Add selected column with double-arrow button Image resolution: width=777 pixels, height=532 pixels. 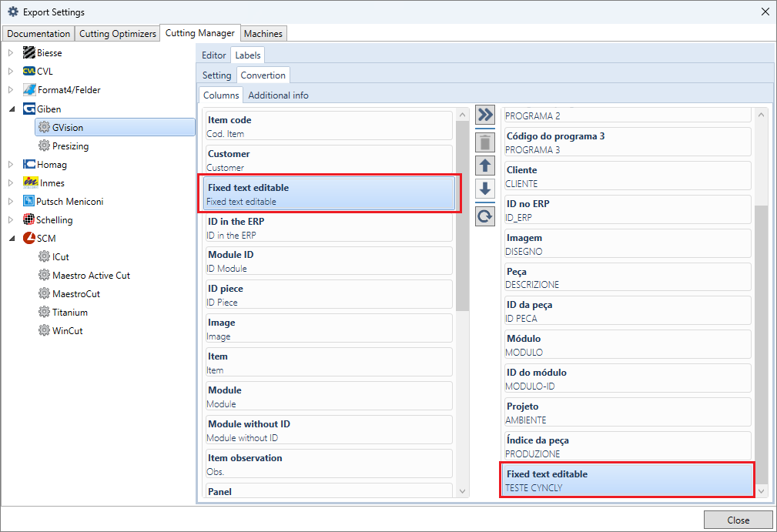(x=485, y=115)
